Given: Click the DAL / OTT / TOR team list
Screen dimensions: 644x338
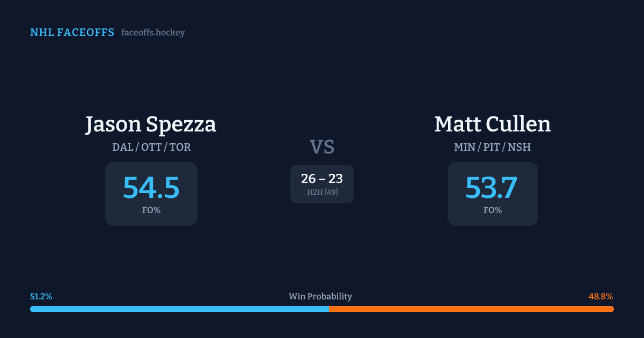Looking at the screenshot, I should 151,147.
